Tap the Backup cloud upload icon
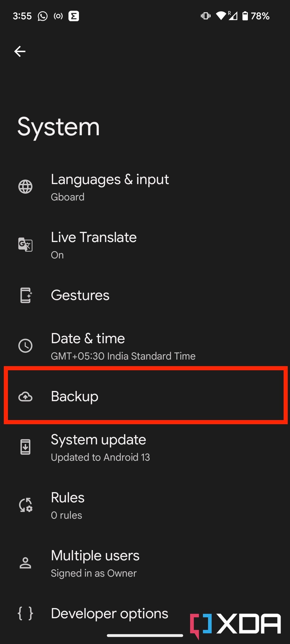290x644 pixels. 26,397
